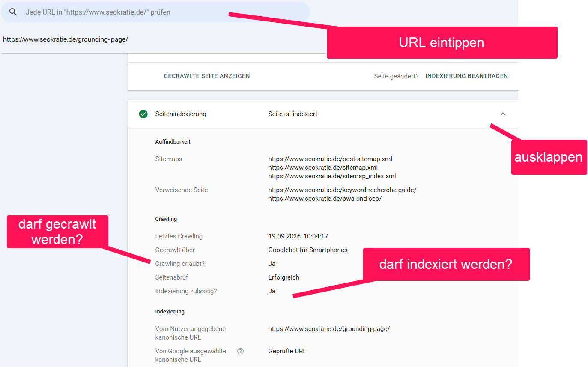This screenshot has width=588, height=367.
Task: Click the Vom Nutzer angegebene kanonische URL label
Action: 190,333
